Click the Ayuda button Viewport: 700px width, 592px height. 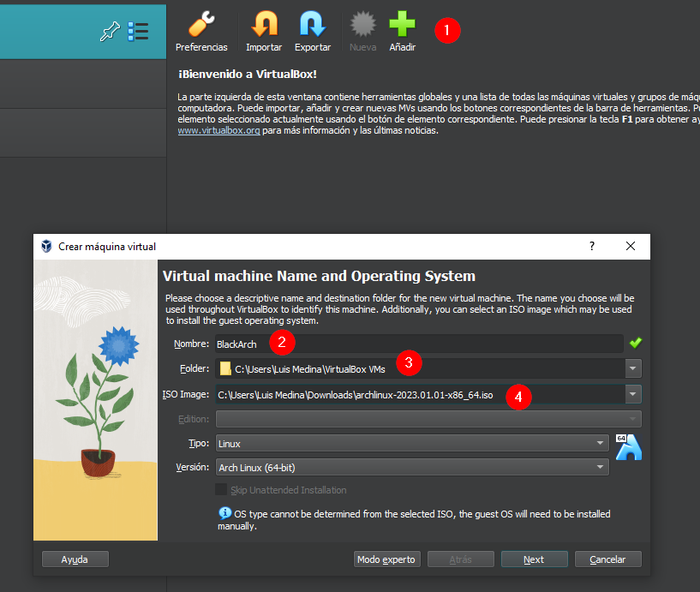tap(75, 559)
